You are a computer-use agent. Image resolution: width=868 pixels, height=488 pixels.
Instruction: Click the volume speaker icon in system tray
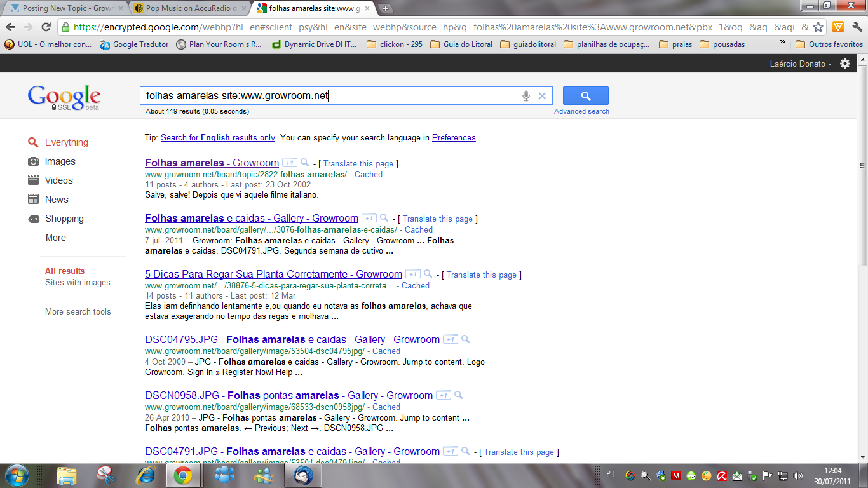797,475
